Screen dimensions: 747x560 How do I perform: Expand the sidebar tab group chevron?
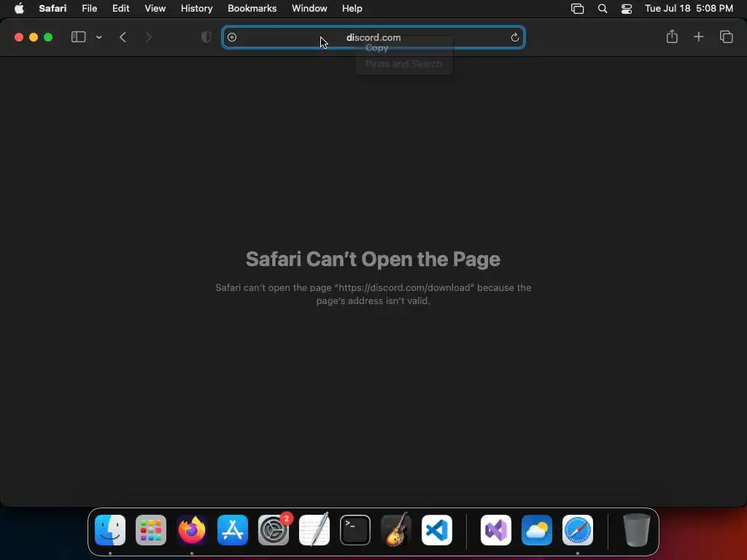[x=99, y=37]
